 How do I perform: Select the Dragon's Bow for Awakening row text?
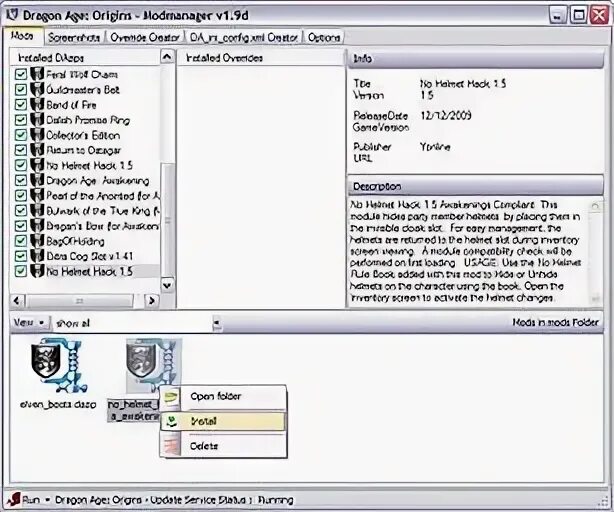[103, 226]
